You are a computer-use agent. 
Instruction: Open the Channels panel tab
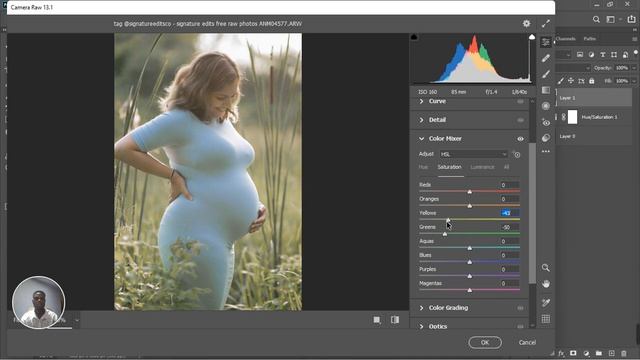click(x=566, y=39)
